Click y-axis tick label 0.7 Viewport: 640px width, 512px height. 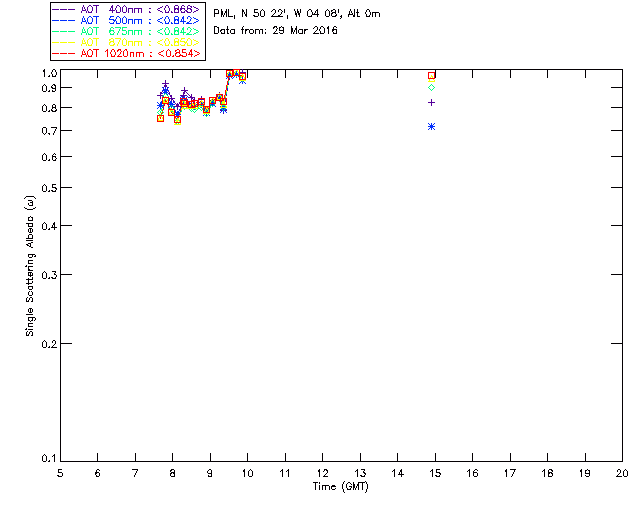click(x=49, y=131)
